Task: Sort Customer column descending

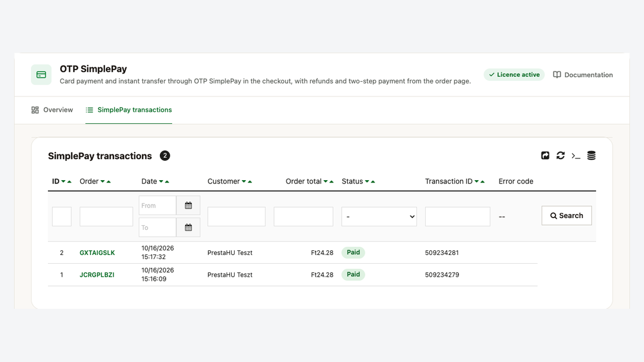Action: click(x=244, y=181)
